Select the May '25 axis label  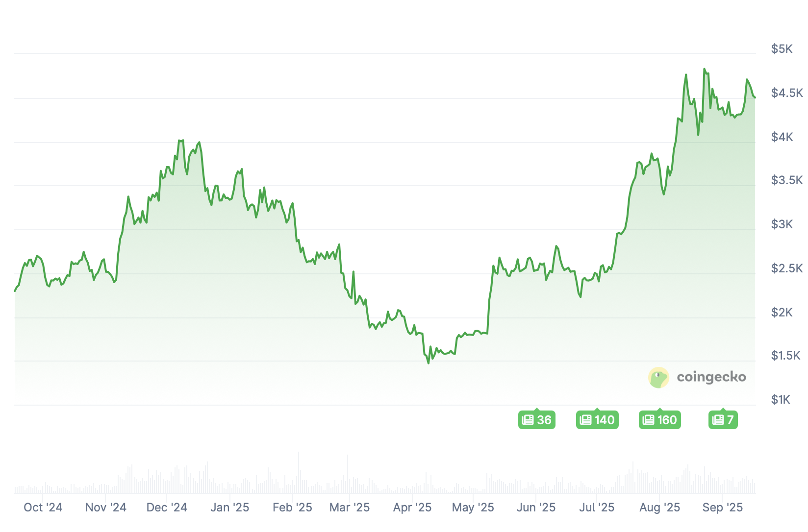[473, 508]
